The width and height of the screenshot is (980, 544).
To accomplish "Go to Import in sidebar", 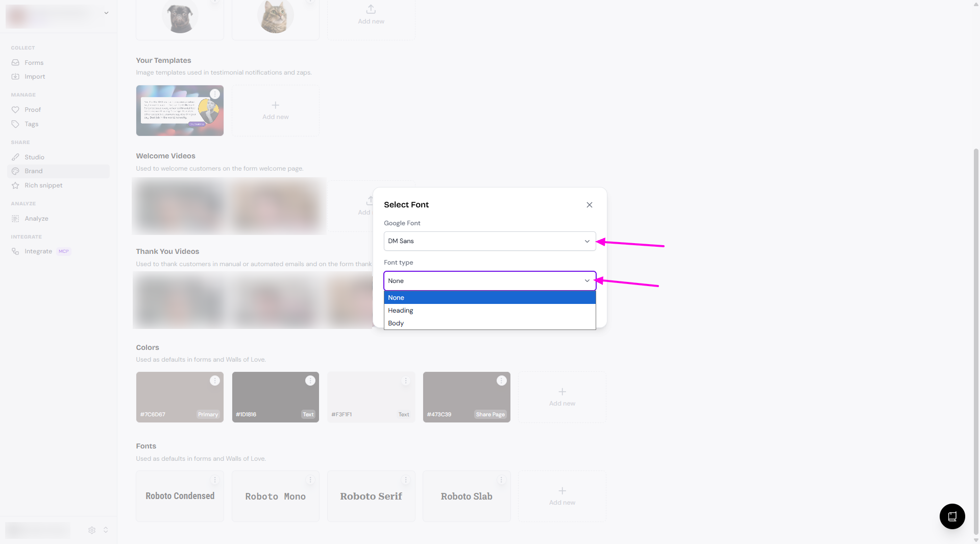I will click(35, 77).
